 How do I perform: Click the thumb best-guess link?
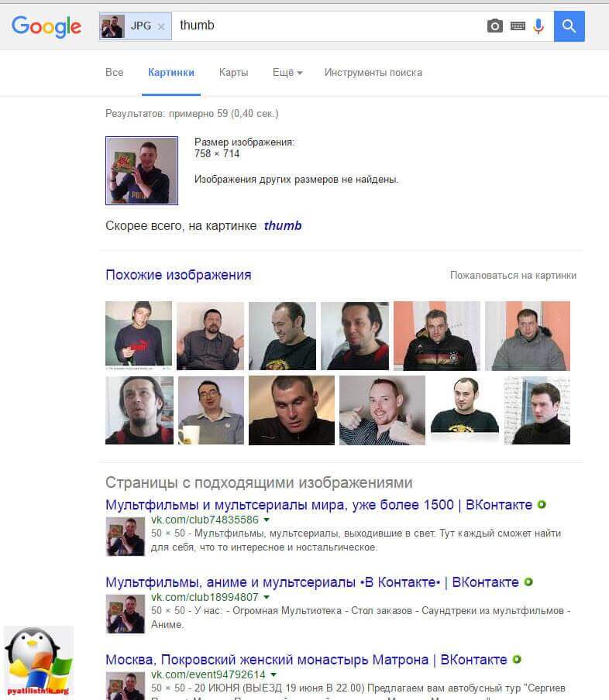pyautogui.click(x=282, y=225)
